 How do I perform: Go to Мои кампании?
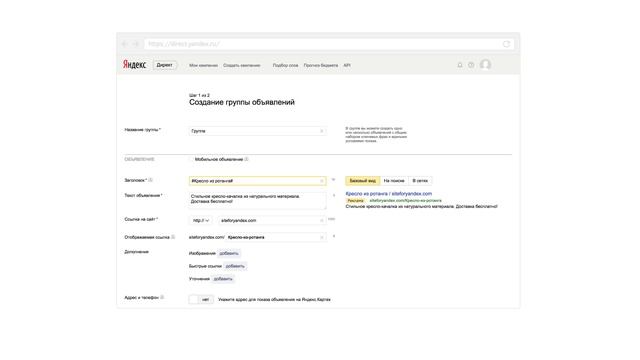[203, 65]
